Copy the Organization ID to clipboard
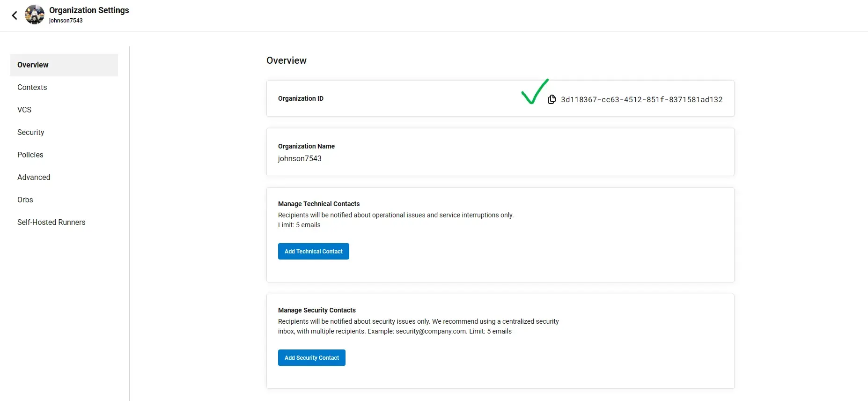Viewport: 868px width, 401px height. click(552, 99)
